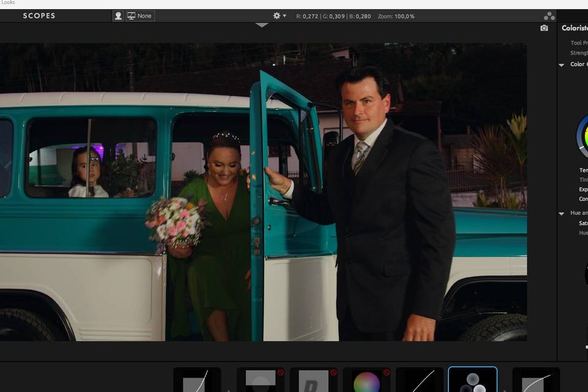The height and width of the screenshot is (392, 588).
Task: Click the Zoom 100,0% readout
Action: click(396, 17)
